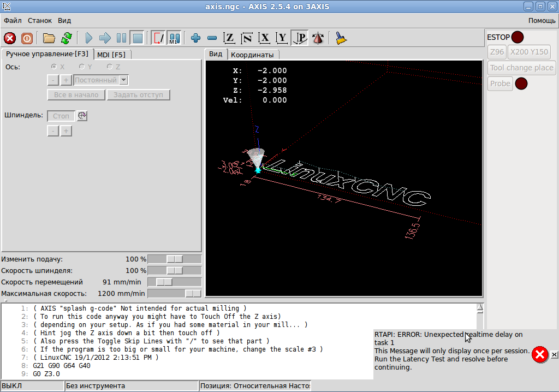The image size is (559, 392).
Task: Open a G-code file with folder icon
Action: coord(49,38)
